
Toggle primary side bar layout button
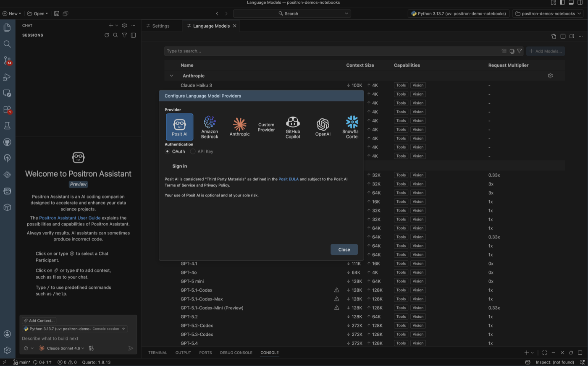[562, 3]
